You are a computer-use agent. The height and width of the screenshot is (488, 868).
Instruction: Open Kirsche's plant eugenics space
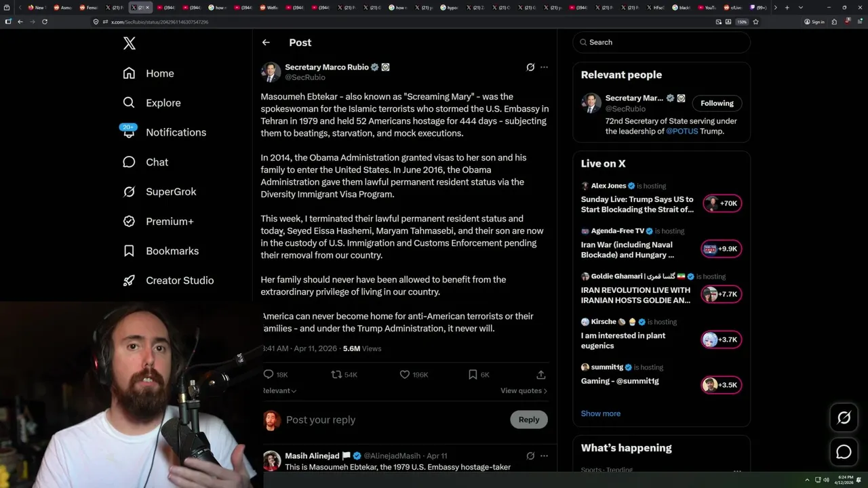(x=623, y=340)
